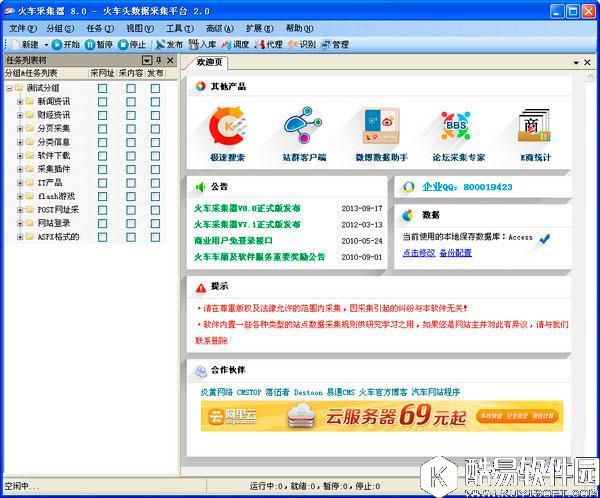
Task: Check 发布 box for ASPX格式的
Action: click(x=155, y=237)
